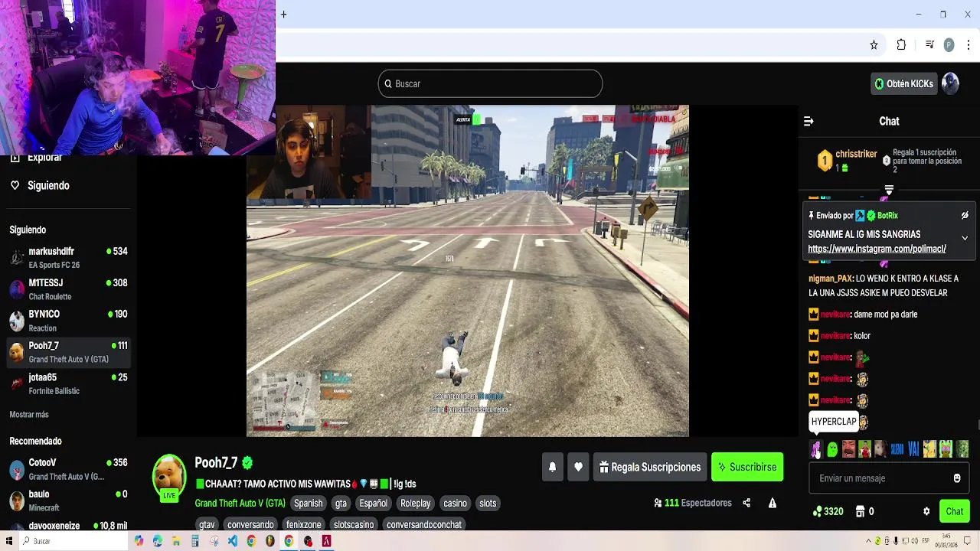Open browser media control icon
980x551 pixels.
(x=929, y=45)
